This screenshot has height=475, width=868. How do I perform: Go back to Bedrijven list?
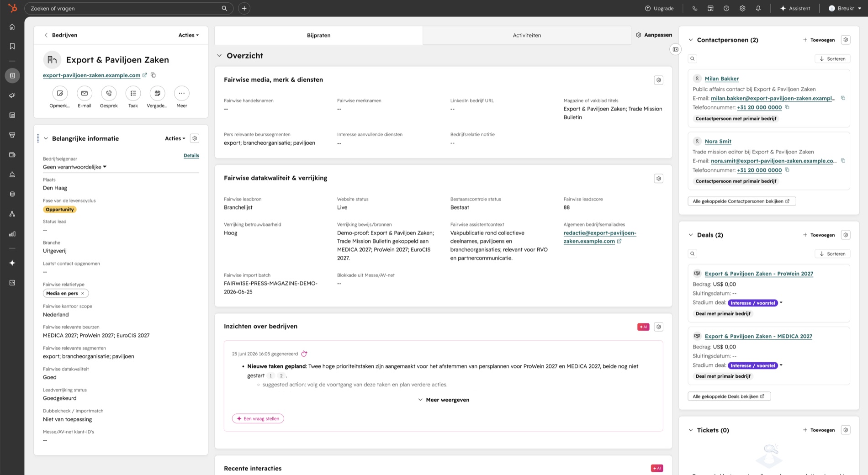60,35
